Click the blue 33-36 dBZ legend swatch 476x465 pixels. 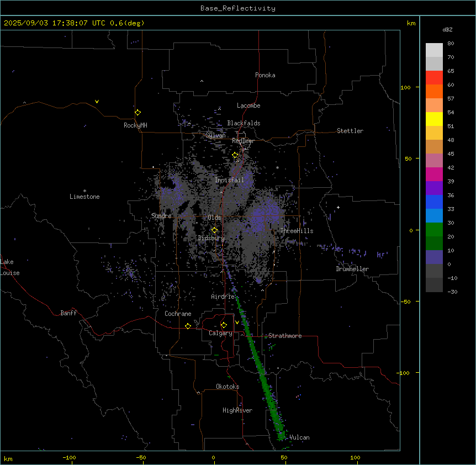point(434,202)
